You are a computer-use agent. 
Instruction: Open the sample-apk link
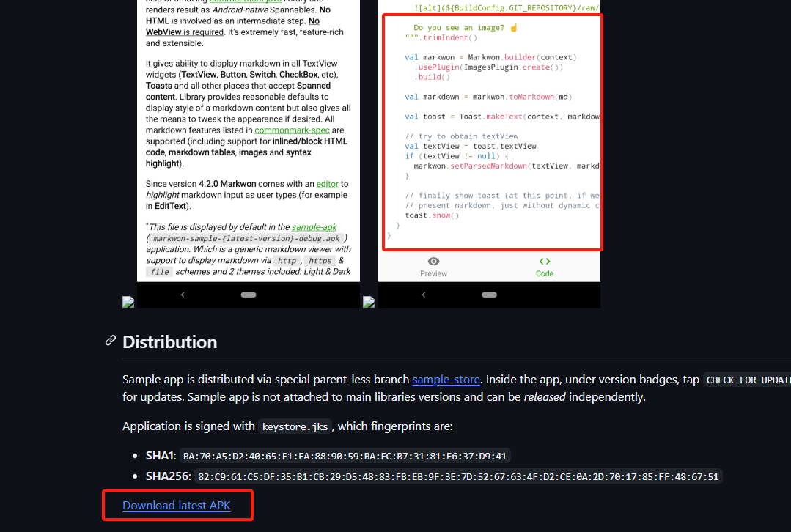[x=314, y=227]
